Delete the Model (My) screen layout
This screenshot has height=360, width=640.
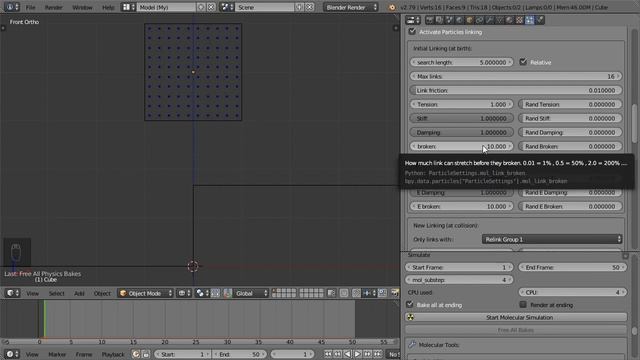211,7
